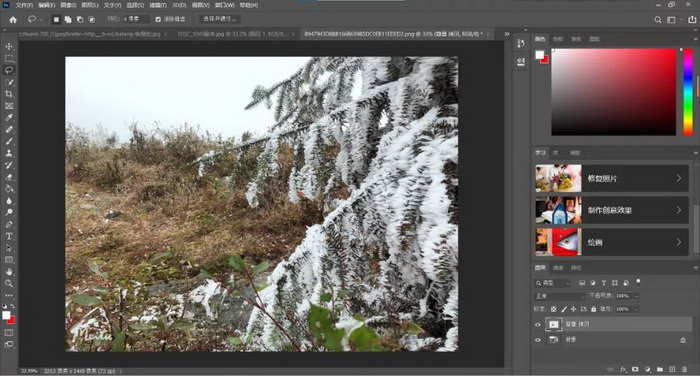Toggle the 消除锯齿 anti-alias checkbox
This screenshot has height=376, width=700.
pyautogui.click(x=158, y=19)
